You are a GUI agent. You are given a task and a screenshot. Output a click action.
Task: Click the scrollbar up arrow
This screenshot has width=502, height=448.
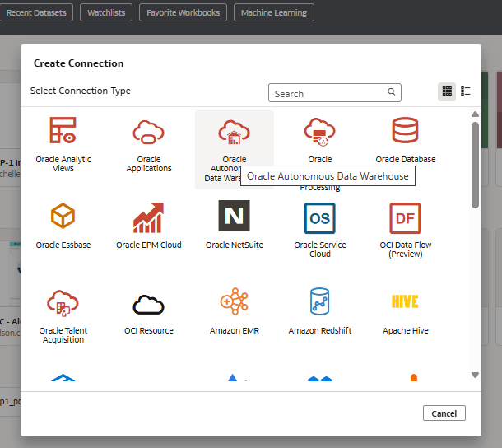click(475, 114)
